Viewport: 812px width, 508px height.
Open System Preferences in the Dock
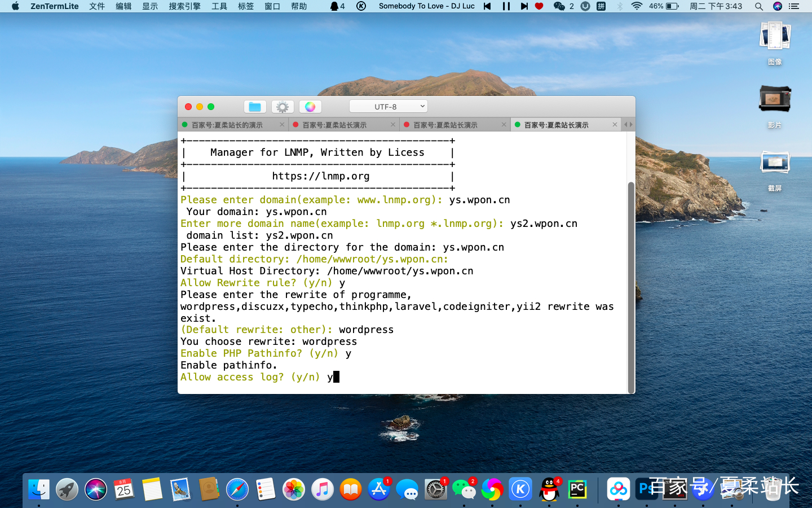pos(436,489)
